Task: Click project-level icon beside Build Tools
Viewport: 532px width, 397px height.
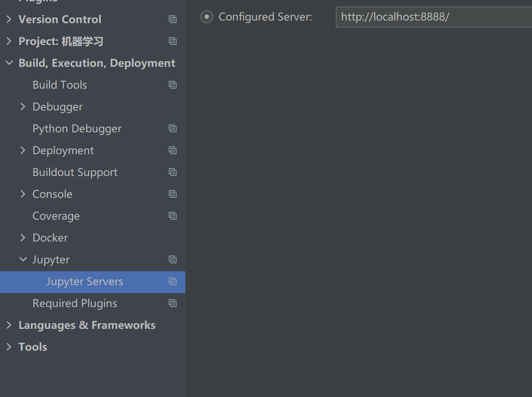Action: pyautogui.click(x=173, y=85)
